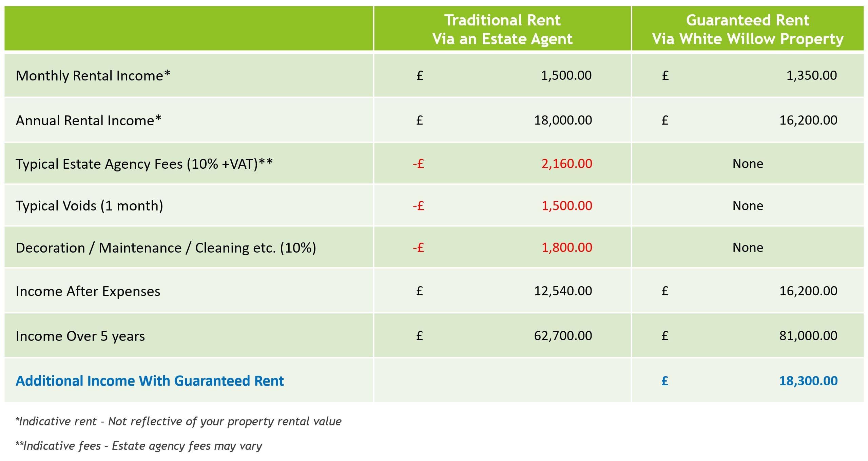Click the blue 18,300.00 additional income value
The height and width of the screenshot is (461, 868).
808,381
